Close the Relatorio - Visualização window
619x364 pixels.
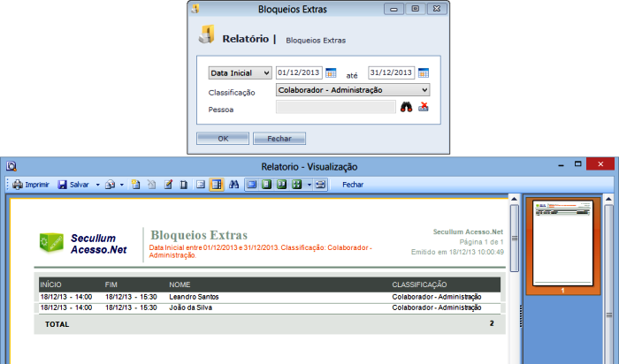(600, 164)
